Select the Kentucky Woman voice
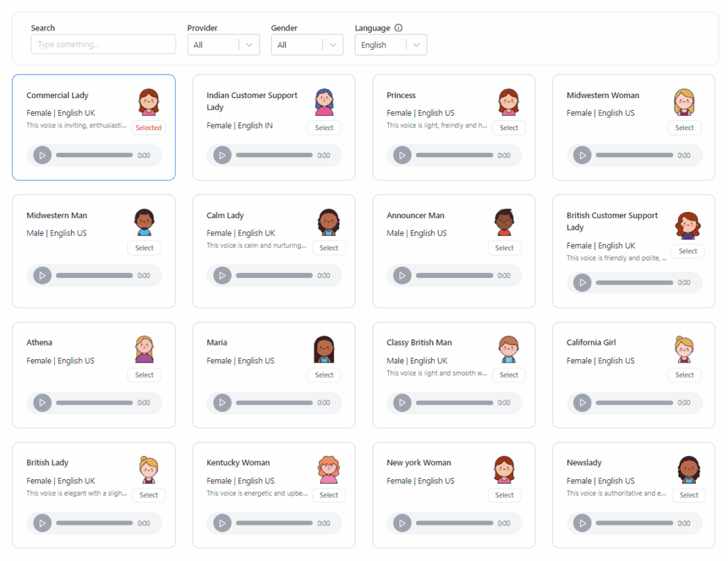Screen dimensions: 728x561 click(x=328, y=495)
